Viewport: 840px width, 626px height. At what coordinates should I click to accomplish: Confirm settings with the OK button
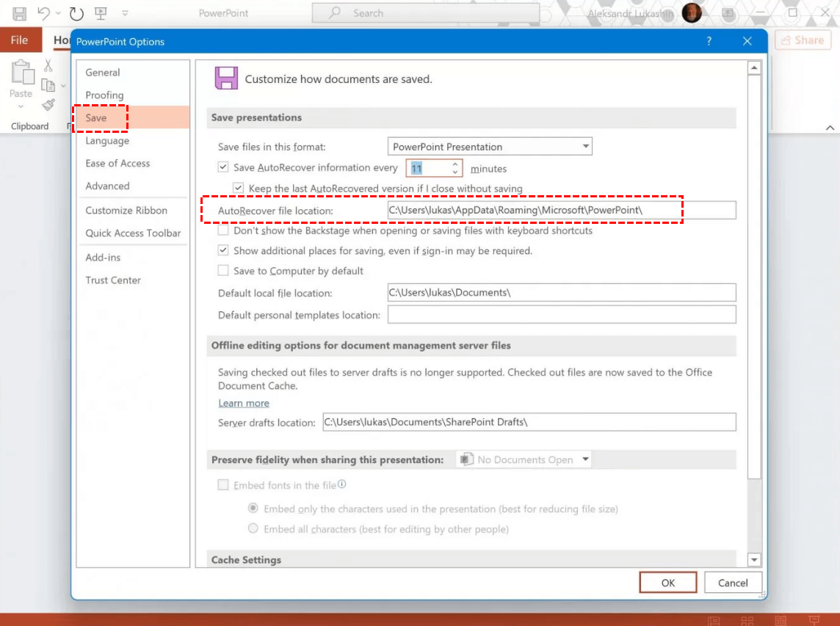click(x=668, y=583)
